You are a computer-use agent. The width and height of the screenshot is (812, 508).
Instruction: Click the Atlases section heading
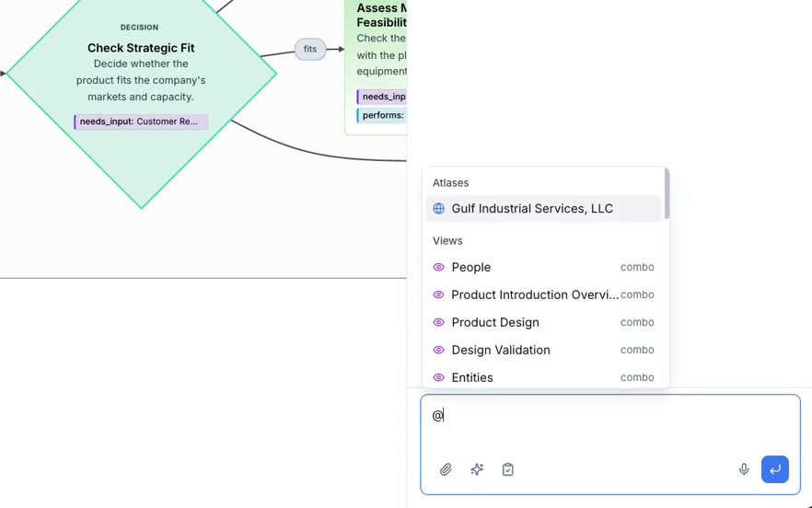click(450, 183)
